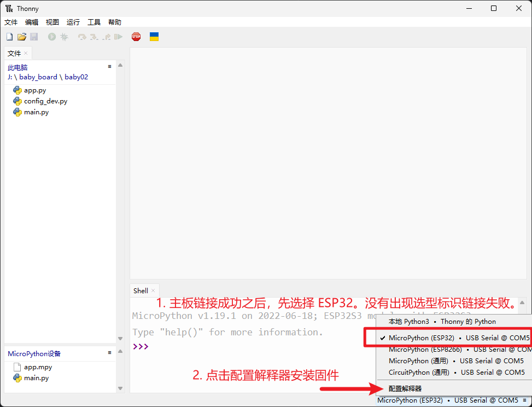This screenshot has height=407, width=532.
Task: Open the 视图 menu
Action: coord(52,22)
